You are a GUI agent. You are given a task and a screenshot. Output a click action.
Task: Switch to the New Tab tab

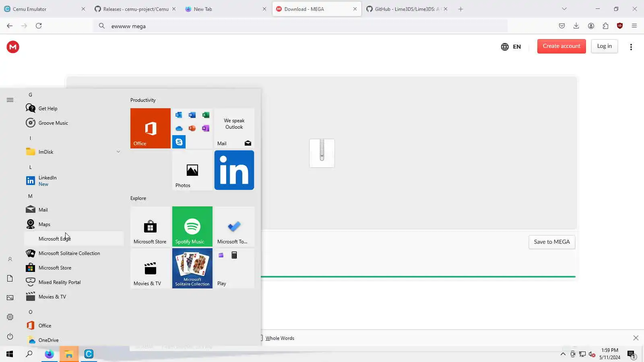tap(226, 9)
